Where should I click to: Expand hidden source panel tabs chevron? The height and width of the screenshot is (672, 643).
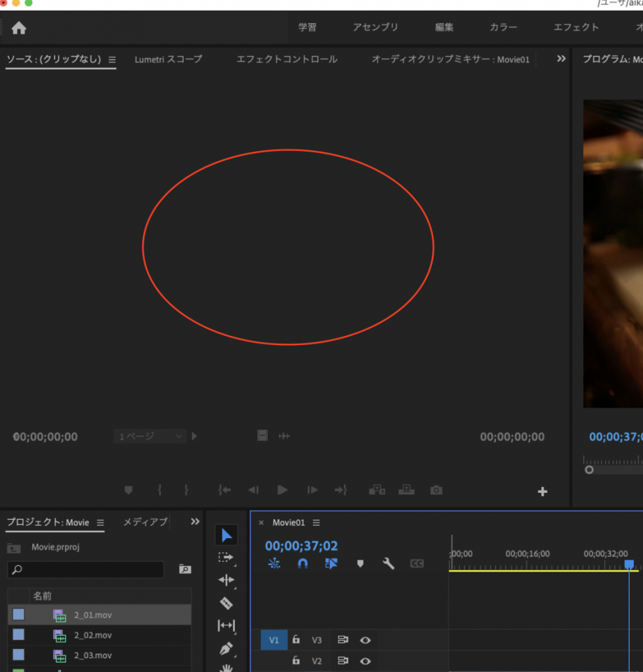(x=561, y=59)
